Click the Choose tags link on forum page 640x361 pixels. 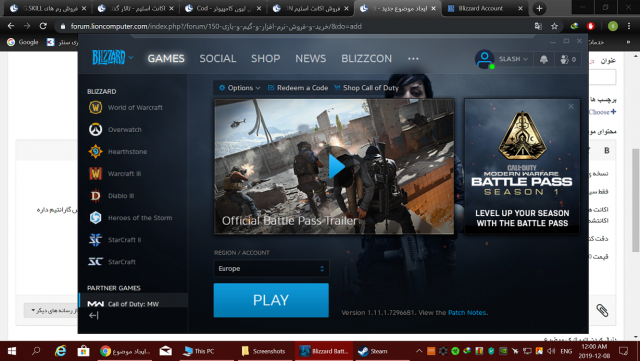click(602, 112)
